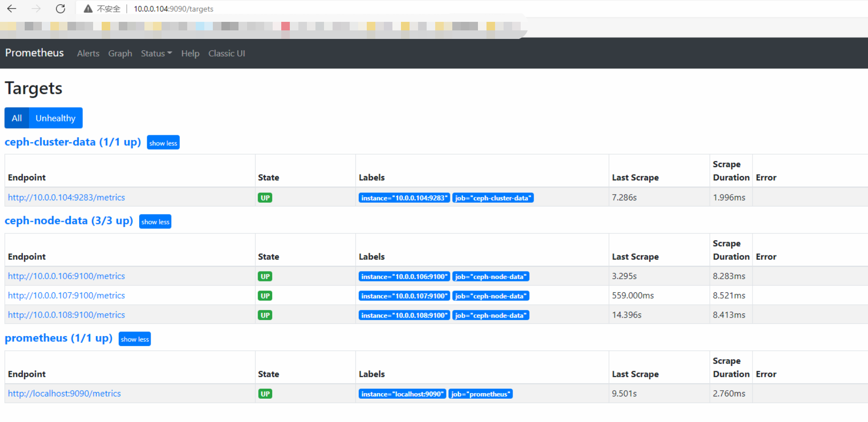Image resolution: width=868 pixels, height=422 pixels.
Task: Click UP state badge for 10.0.0.107:9100
Action: point(265,296)
